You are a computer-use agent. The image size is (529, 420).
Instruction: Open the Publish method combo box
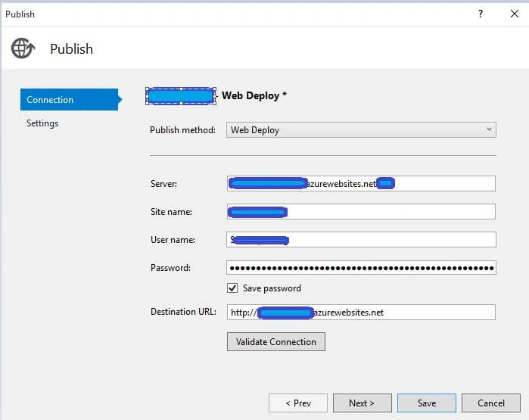[361, 130]
